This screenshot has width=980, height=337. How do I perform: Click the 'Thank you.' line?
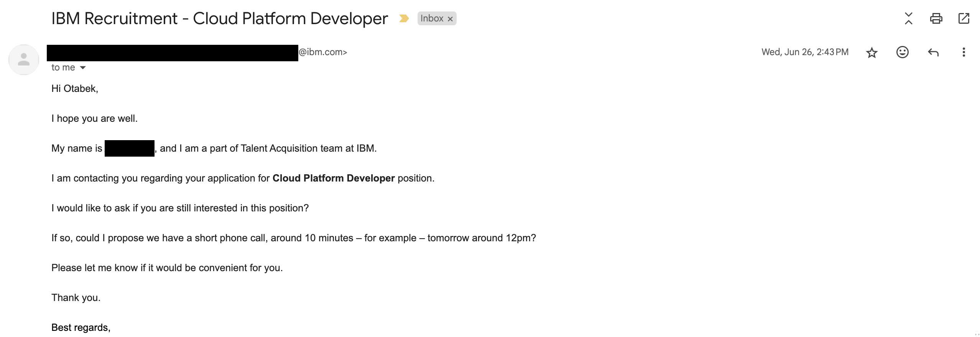click(x=76, y=298)
